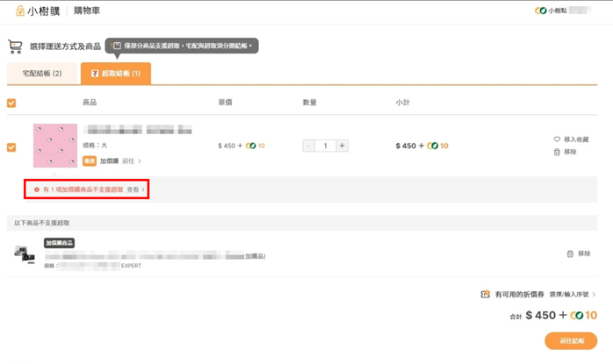The width and height of the screenshot is (613, 364).
Task: Click the shopping cart icon
Action: [15, 46]
